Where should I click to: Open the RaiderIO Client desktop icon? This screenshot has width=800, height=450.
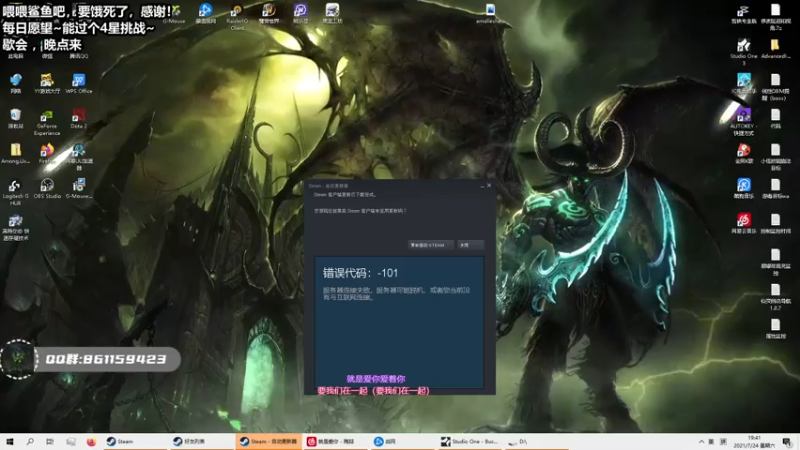click(x=237, y=16)
